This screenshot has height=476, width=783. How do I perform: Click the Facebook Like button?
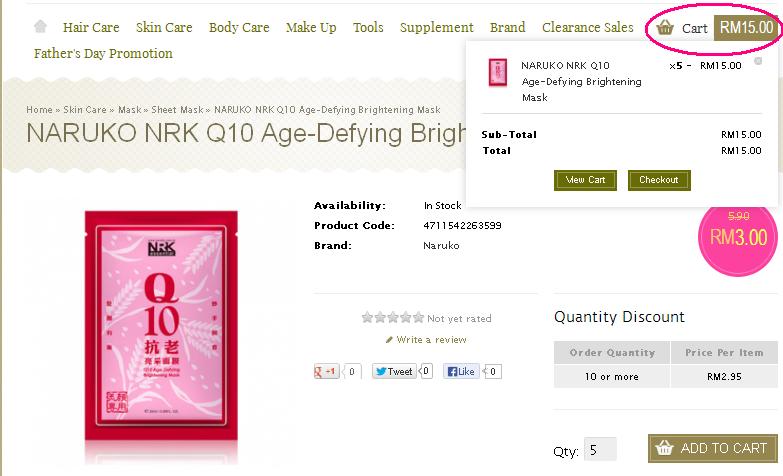coord(462,371)
